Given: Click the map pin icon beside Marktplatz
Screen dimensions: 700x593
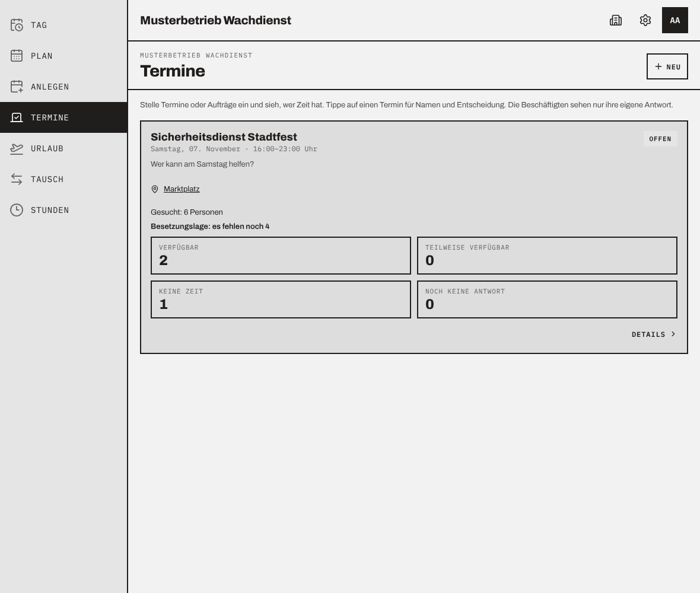Looking at the screenshot, I should coord(155,189).
